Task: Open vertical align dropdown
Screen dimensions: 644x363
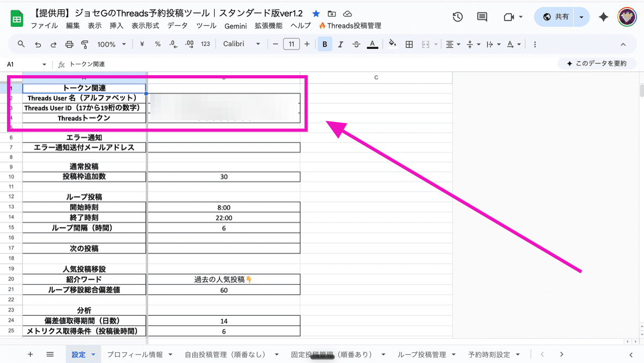Action: coord(473,44)
